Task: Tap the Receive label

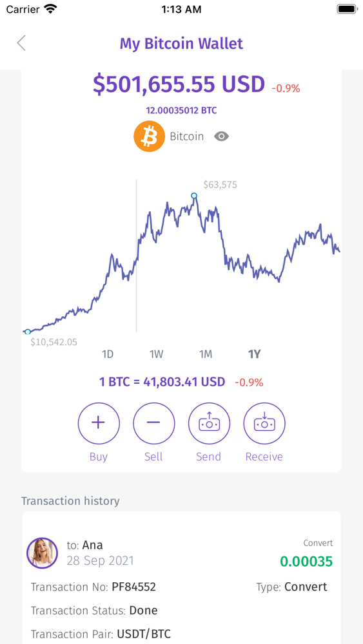Action: (x=264, y=457)
